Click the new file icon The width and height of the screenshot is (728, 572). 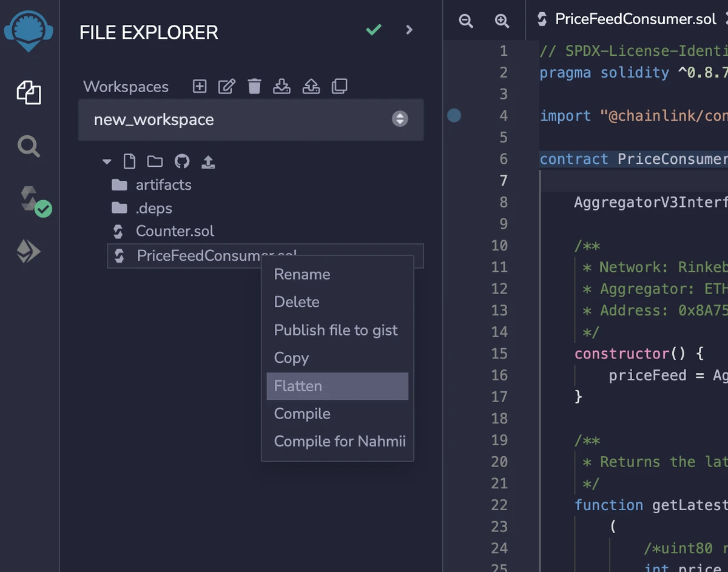point(129,161)
